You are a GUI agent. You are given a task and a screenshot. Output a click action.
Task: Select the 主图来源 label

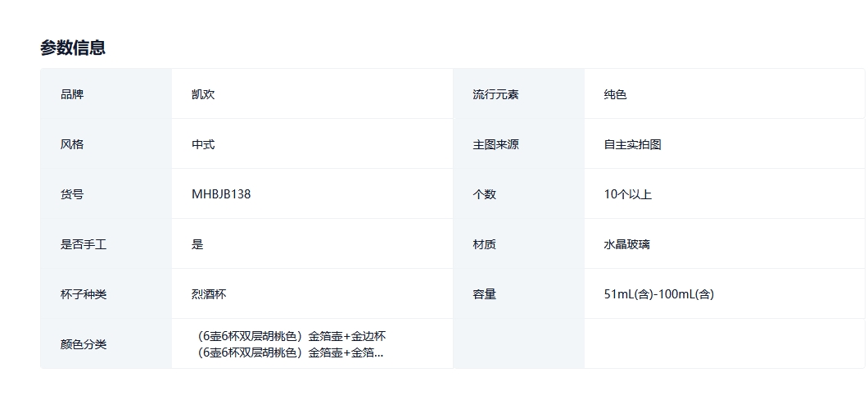point(495,144)
